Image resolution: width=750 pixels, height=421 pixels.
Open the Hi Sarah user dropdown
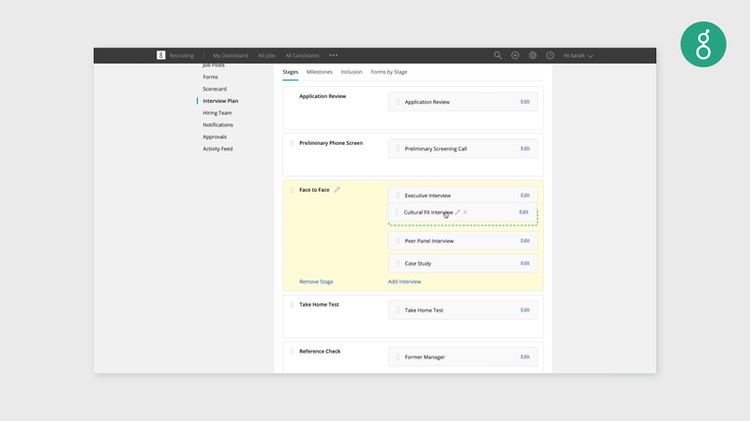tap(578, 55)
